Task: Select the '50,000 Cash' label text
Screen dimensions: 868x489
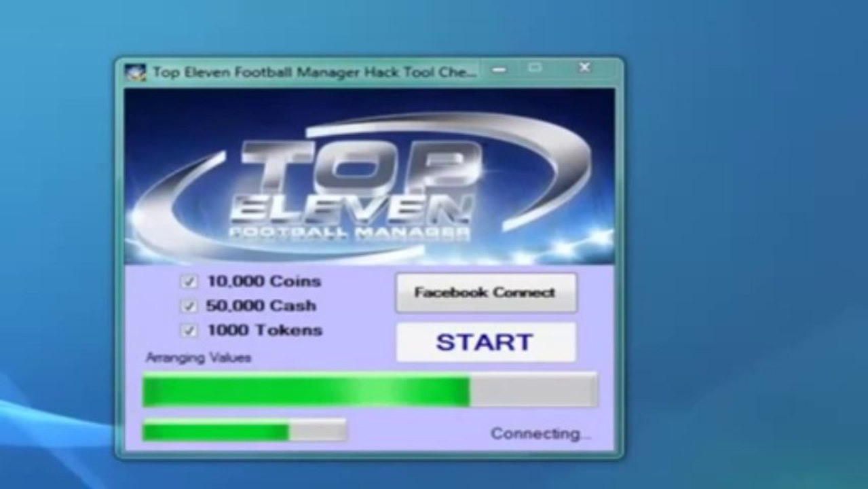Action: click(261, 306)
